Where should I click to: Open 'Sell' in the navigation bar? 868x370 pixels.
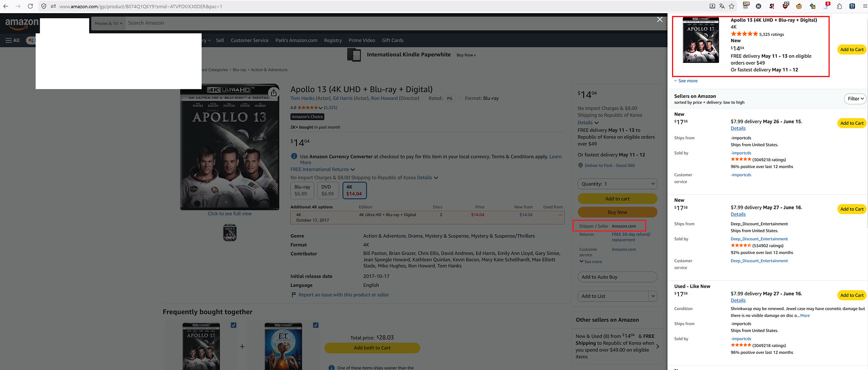pyautogui.click(x=220, y=40)
